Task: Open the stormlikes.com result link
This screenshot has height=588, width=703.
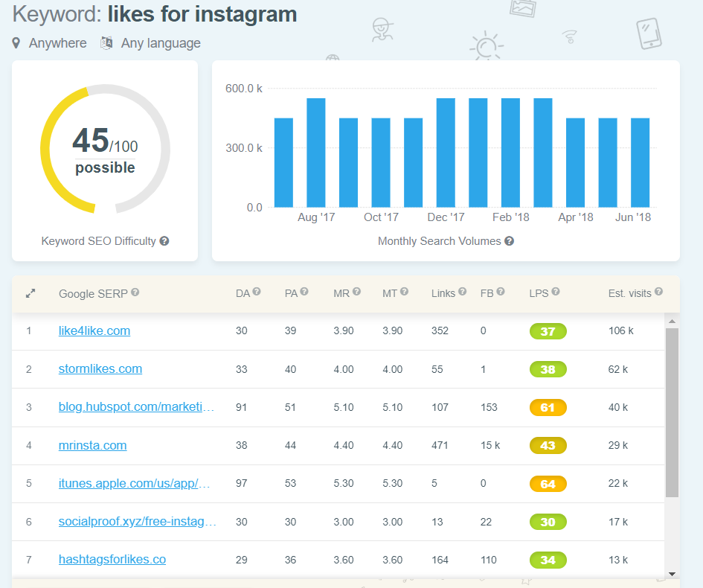Action: 100,369
